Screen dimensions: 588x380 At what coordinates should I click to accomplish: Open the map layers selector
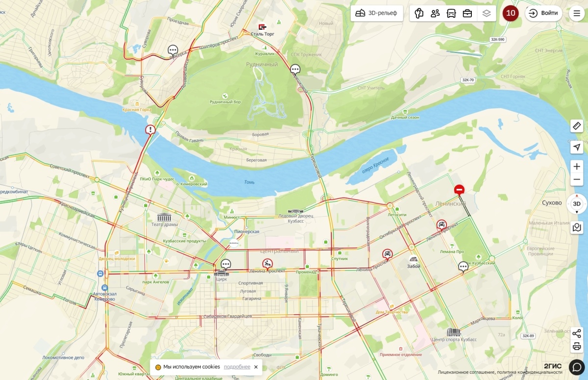tap(486, 13)
